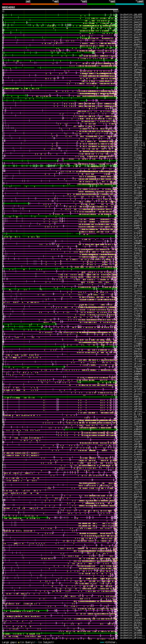Viewport: 146px width, 644px height.
Task: Select UniRef100_B9HX27 label
Action: [131, 397]
